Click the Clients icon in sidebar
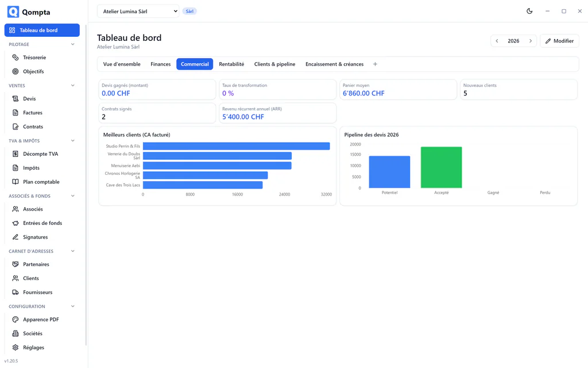588x368 pixels. 16,278
